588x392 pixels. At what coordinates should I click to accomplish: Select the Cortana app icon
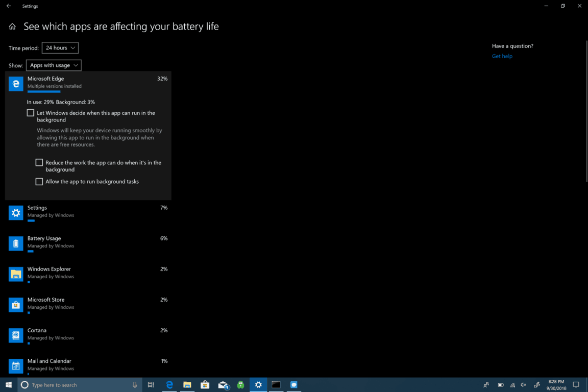(16, 335)
